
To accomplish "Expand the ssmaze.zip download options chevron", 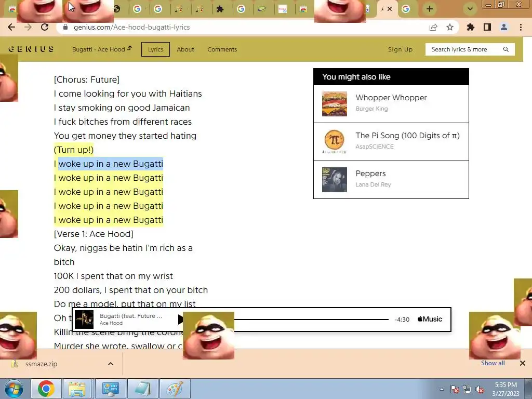I will [111, 364].
